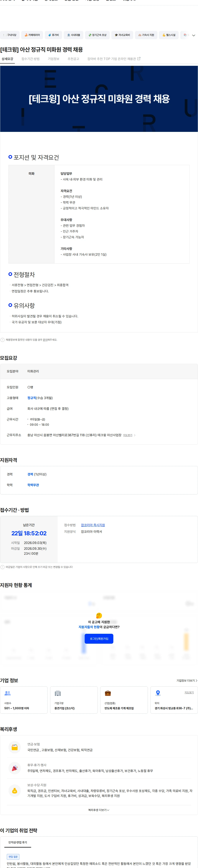This screenshot has width=198, height=868.
Task: Open 지도보기 in the 위치 card
Action: (189, 692)
